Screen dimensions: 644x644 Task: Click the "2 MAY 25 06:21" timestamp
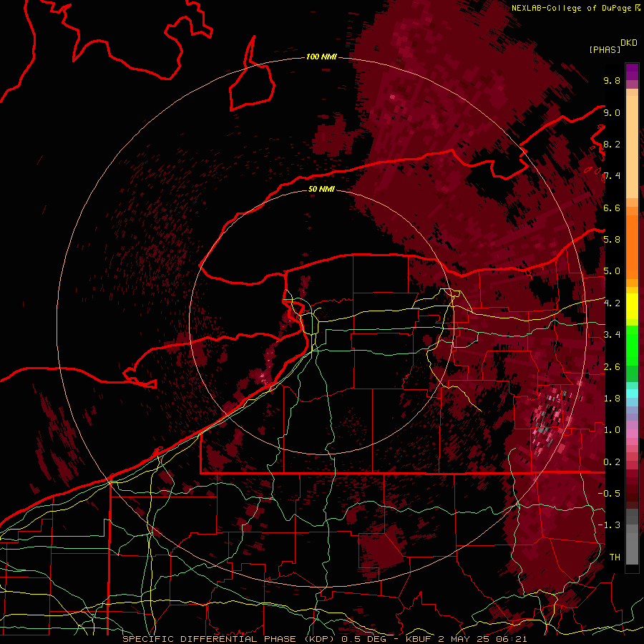click(482, 639)
